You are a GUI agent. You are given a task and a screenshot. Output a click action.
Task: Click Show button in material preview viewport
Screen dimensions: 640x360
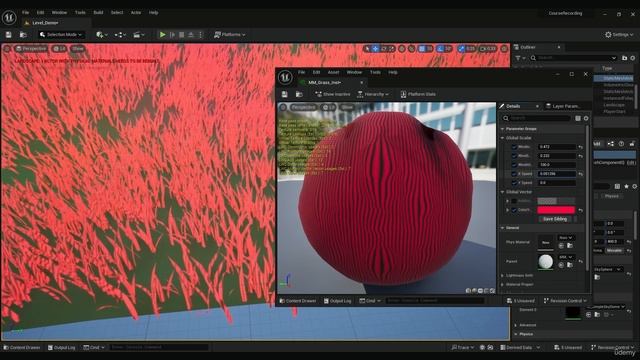(x=347, y=107)
